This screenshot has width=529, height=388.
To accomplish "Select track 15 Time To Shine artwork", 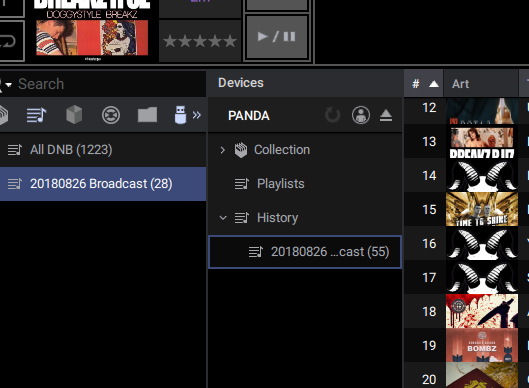I will click(482, 209).
